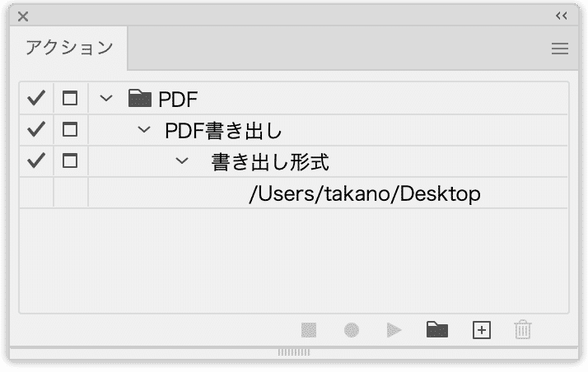Toggle dialog box for PDF書き出し action

point(70,129)
